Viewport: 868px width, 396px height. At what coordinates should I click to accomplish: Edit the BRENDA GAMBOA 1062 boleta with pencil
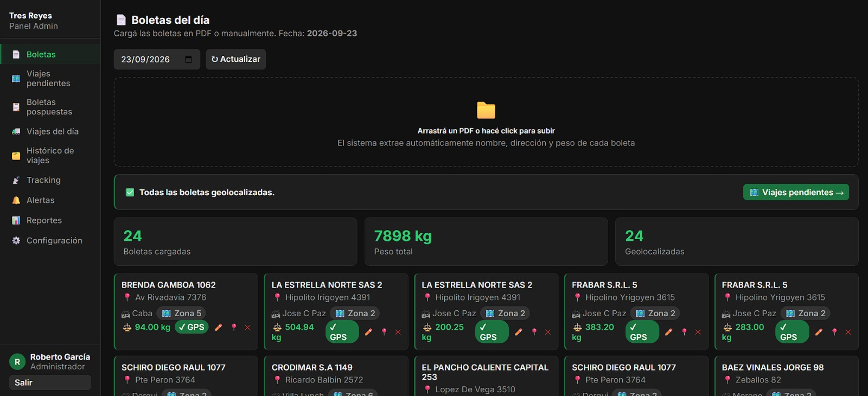(x=219, y=327)
